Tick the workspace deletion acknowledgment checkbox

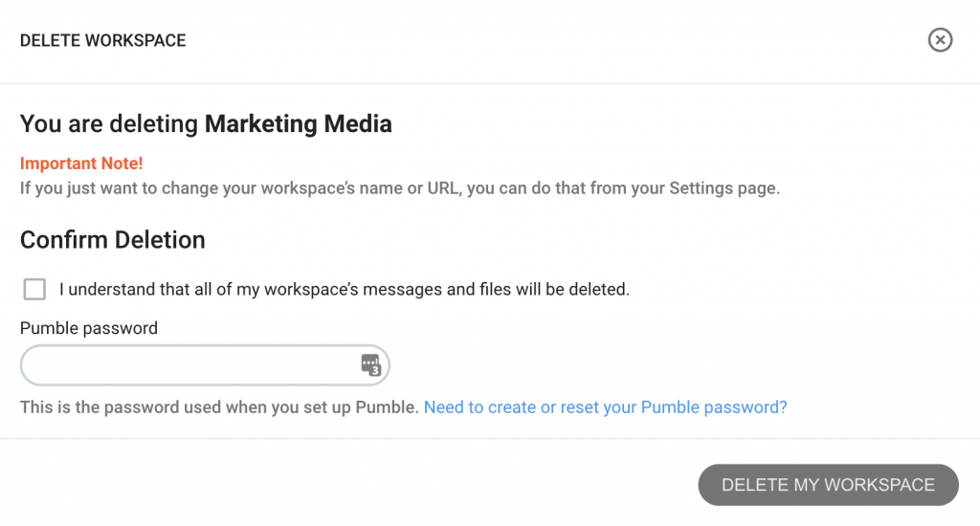(x=34, y=289)
